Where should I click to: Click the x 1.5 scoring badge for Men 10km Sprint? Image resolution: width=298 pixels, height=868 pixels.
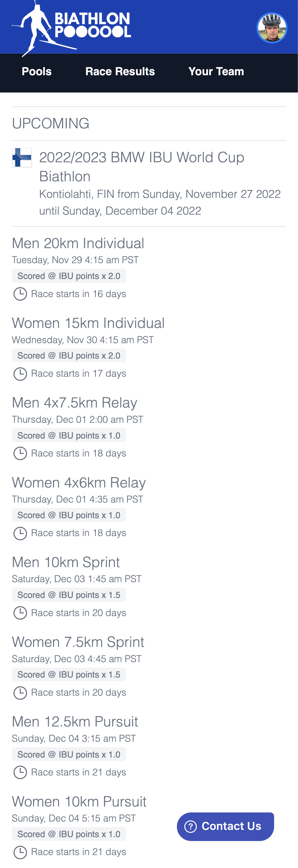point(69,595)
